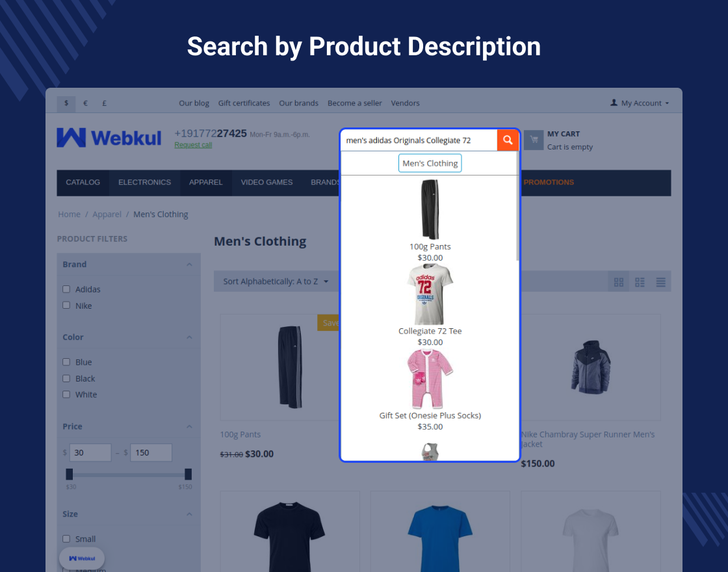Viewport: 728px width, 572px height.
Task: Open the My Account dropdown
Action: pyautogui.click(x=640, y=103)
